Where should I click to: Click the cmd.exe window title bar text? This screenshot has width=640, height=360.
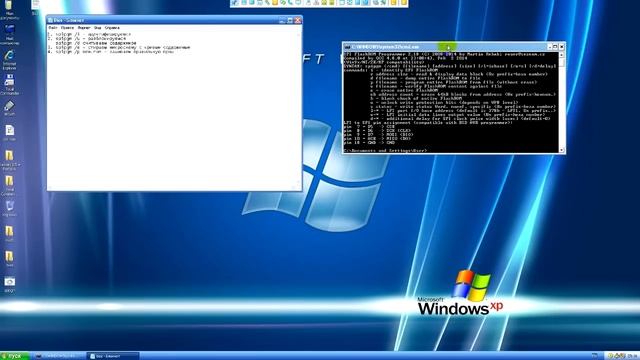pos(385,47)
